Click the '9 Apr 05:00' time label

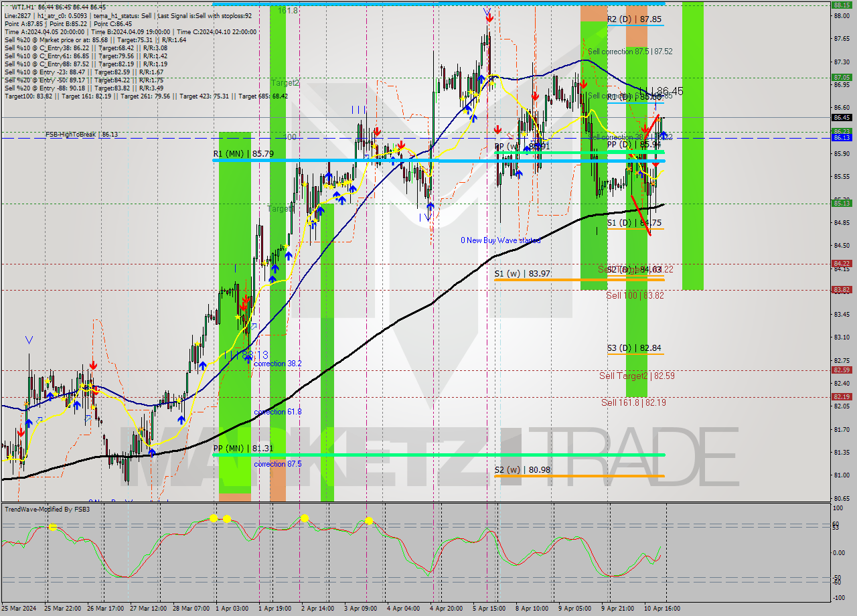[x=574, y=608]
